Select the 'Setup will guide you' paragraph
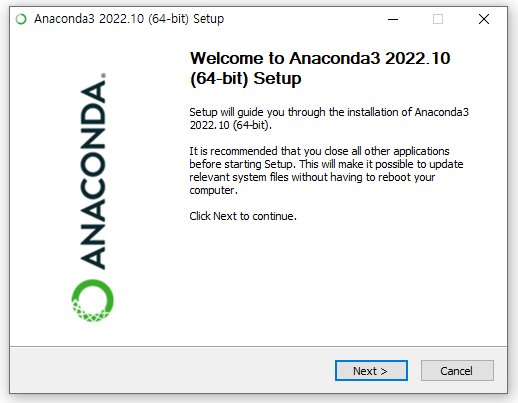Image resolution: width=518 pixels, height=403 pixels. (x=329, y=118)
